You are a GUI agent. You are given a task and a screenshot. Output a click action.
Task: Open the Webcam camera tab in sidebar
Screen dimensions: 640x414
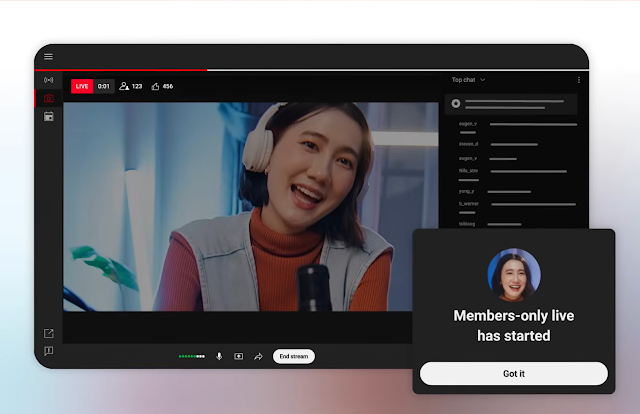point(48,98)
